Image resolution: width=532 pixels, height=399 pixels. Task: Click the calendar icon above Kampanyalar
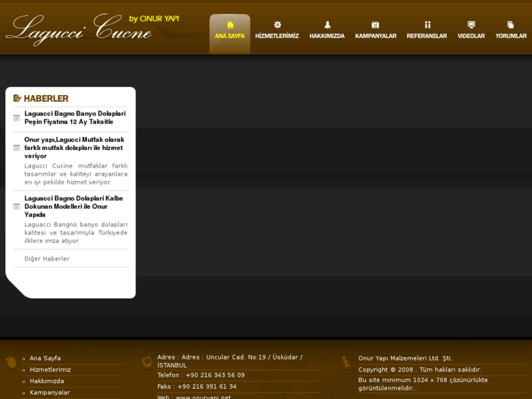375,25
